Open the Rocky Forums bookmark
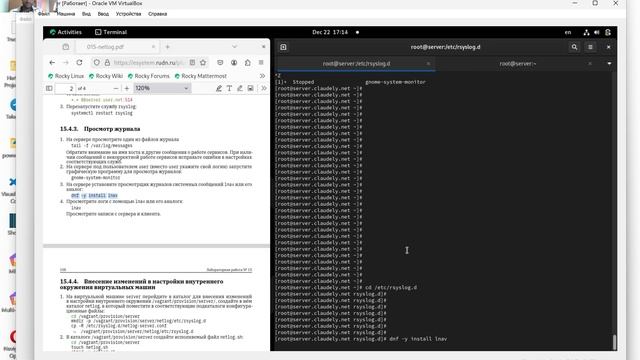Image resolution: width=640 pixels, height=360 pixels. tap(148, 76)
